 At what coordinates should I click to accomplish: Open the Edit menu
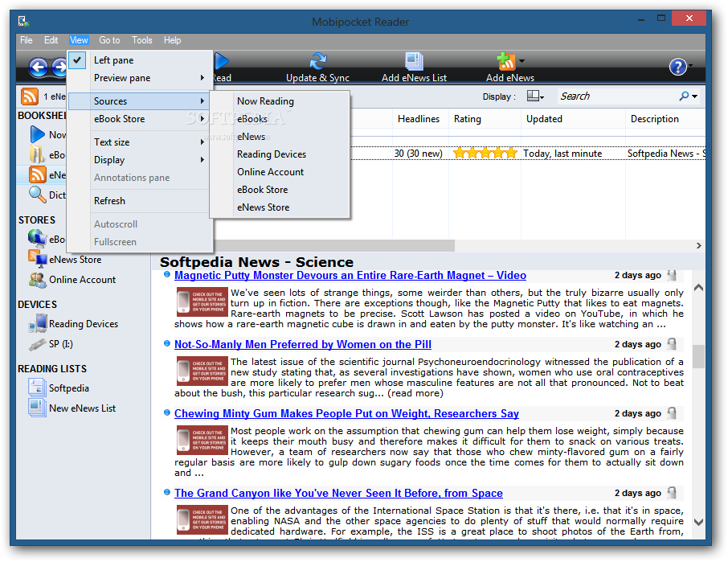[x=51, y=40]
